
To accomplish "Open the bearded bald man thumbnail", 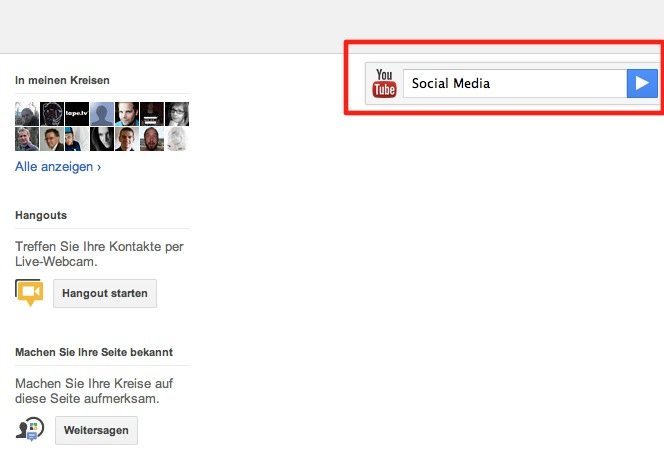I will pyautogui.click(x=152, y=139).
